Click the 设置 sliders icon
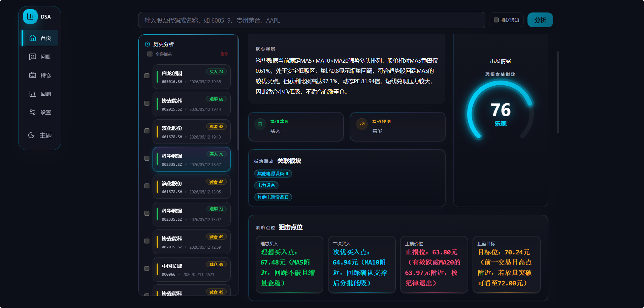Image resolution: width=644 pixels, height=308 pixels. pos(33,112)
